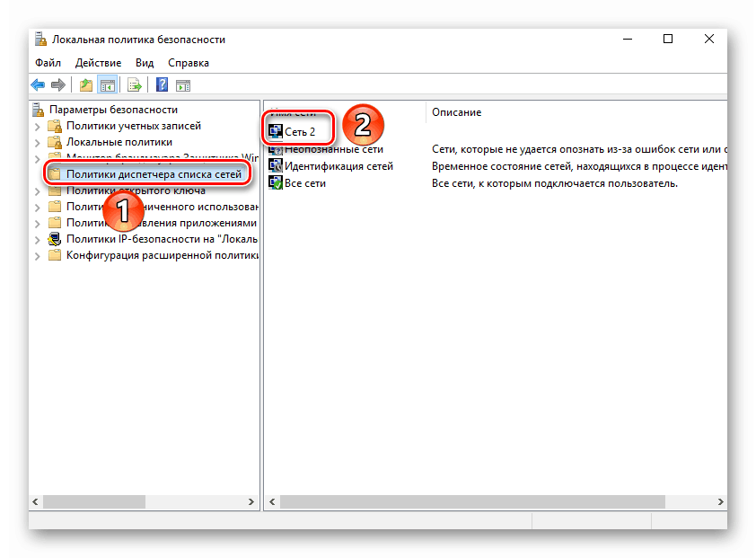The width and height of the screenshot is (756, 558).
Task: Click the Forward arrow toolbar icon
Action: 58,85
